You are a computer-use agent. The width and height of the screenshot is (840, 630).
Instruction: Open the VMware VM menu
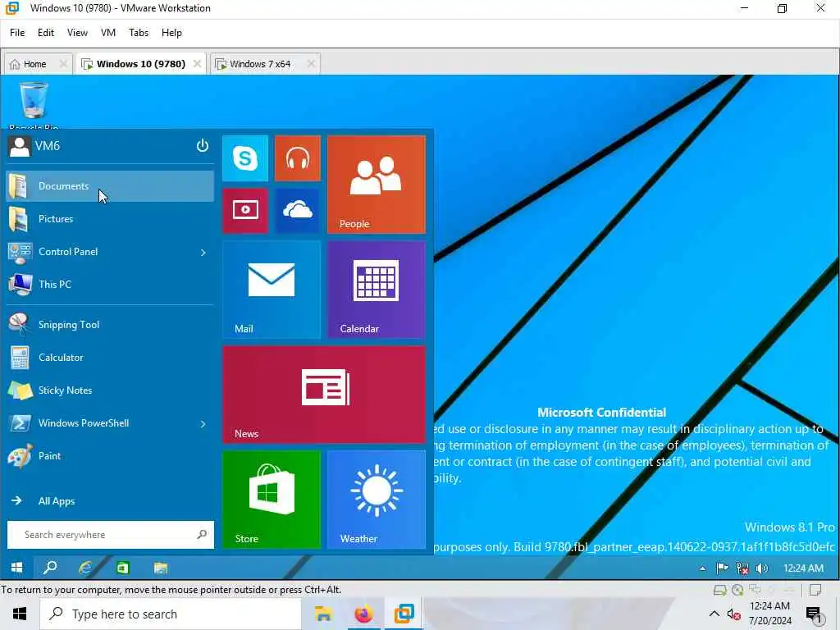coord(108,33)
